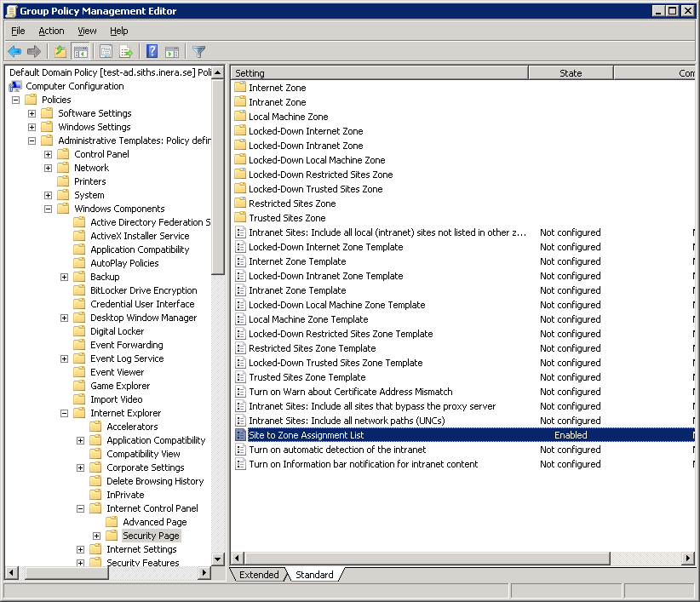Collapse Administrative Templates node
This screenshot has height=602, width=700.
pos(32,141)
